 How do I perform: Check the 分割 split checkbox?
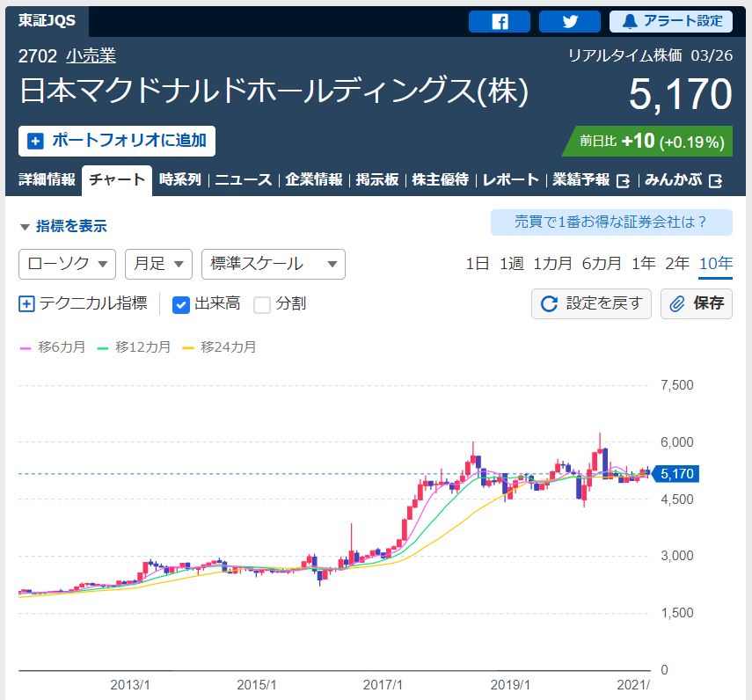262,304
